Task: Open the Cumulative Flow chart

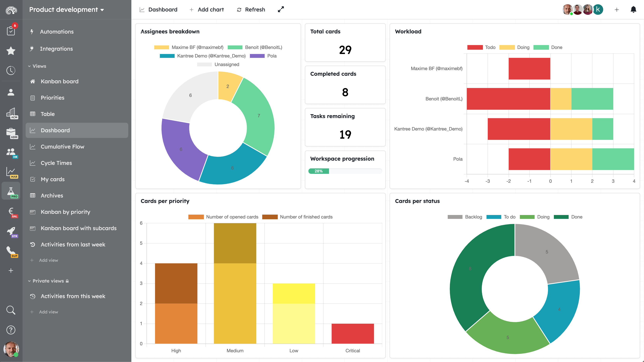Action: click(x=62, y=147)
